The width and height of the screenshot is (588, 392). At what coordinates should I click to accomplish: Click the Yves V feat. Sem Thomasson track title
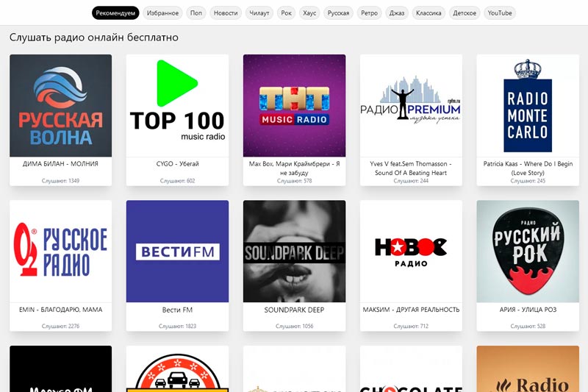tap(411, 168)
